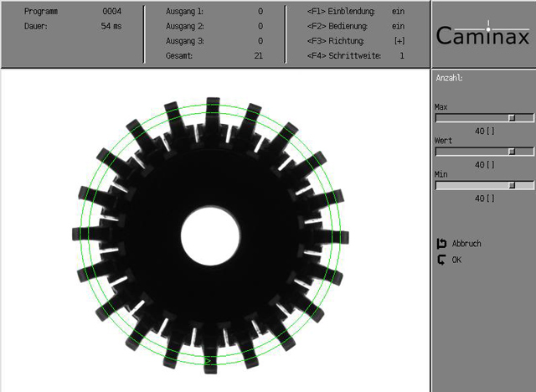
Task: Click the OK confirm arrow icon
Action: (x=441, y=260)
